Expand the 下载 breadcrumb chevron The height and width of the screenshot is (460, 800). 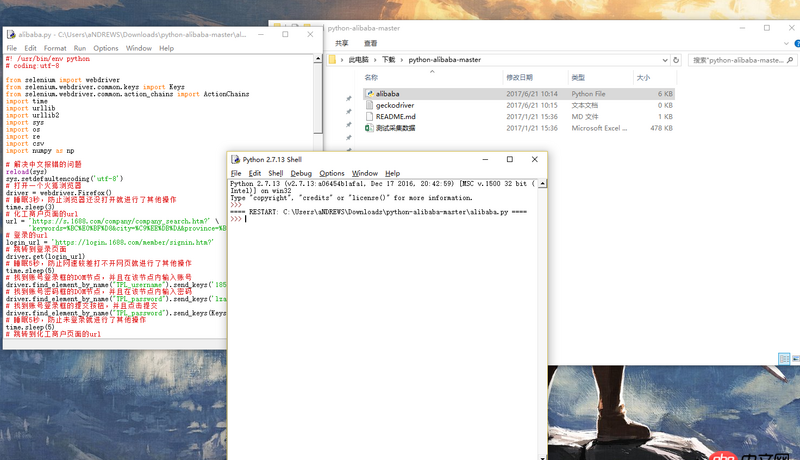402,60
